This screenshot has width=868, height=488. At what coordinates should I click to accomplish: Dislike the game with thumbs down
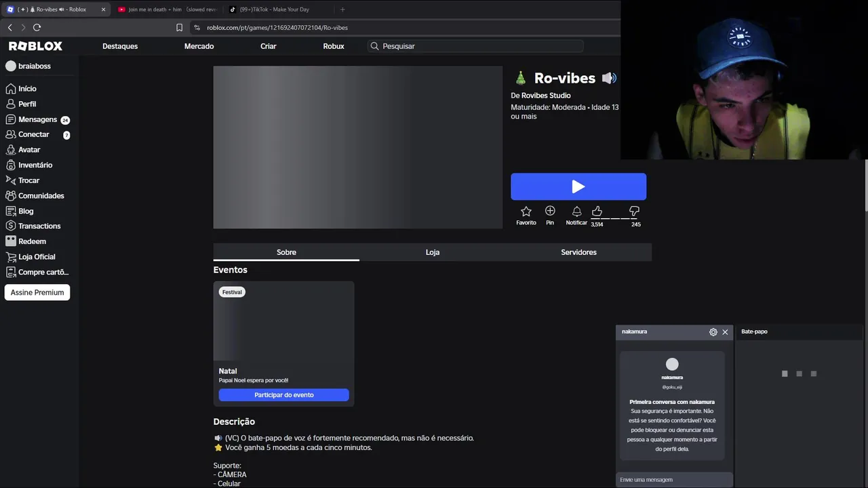point(634,211)
